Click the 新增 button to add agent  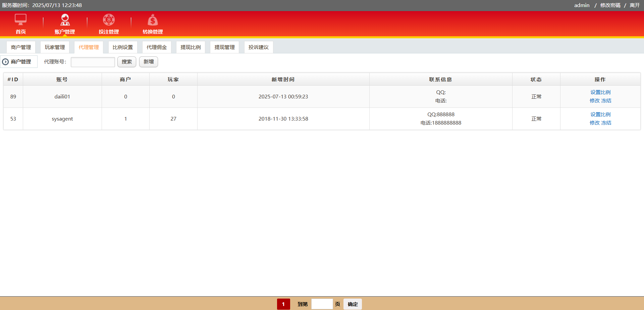pos(149,62)
